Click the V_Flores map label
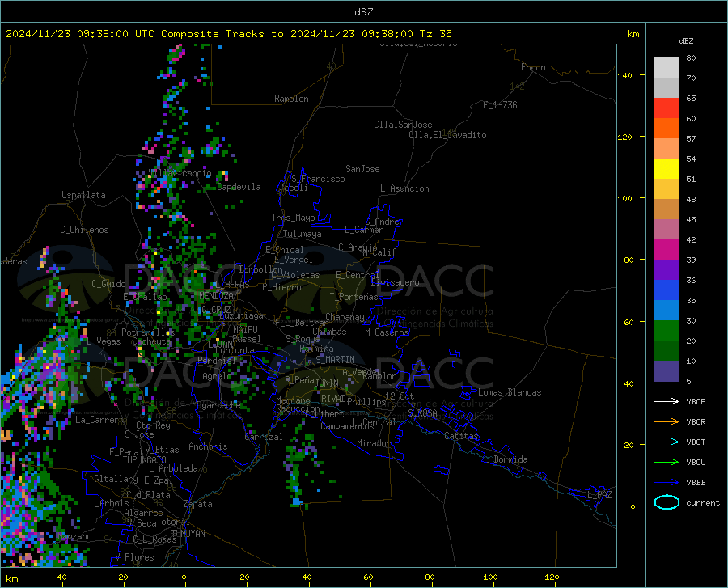 tap(134, 557)
